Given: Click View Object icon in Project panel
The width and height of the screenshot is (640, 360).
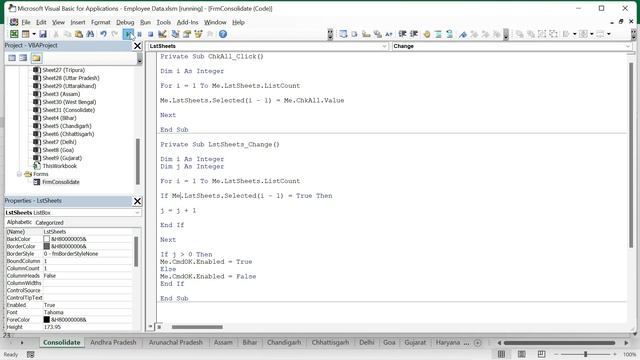Looking at the screenshot, I should click(23, 58).
